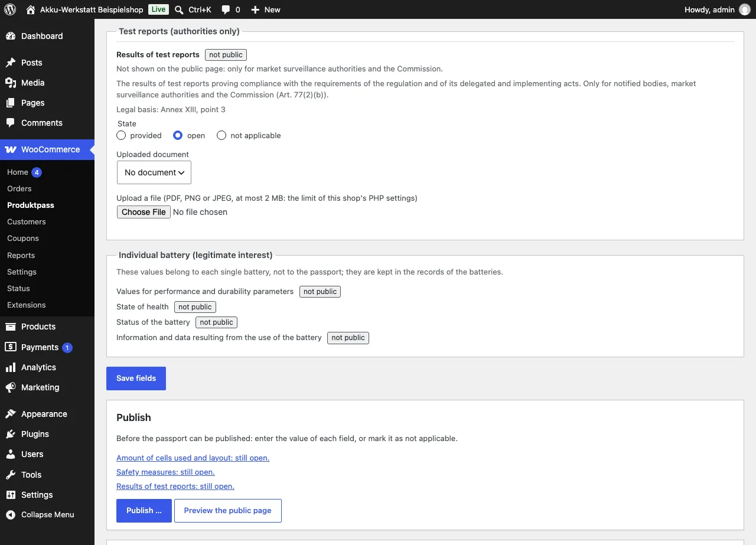
Task: Click the Comments speech bubble sidebar icon
Action: (x=11, y=123)
